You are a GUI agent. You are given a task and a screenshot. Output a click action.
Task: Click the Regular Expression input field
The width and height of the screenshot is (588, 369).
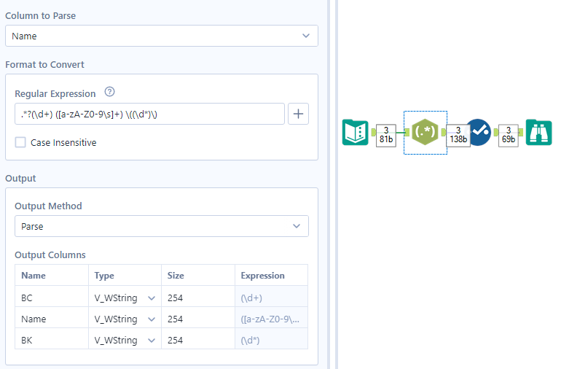pos(149,114)
